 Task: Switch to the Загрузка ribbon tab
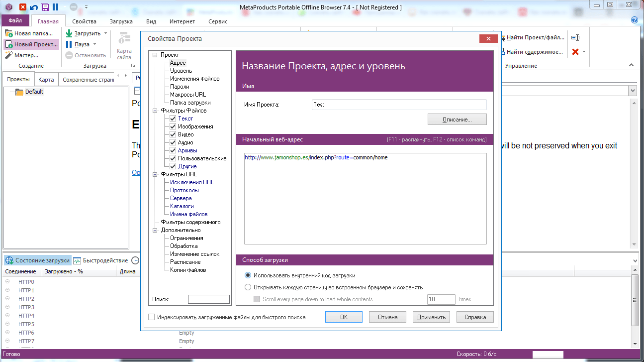coord(121,21)
